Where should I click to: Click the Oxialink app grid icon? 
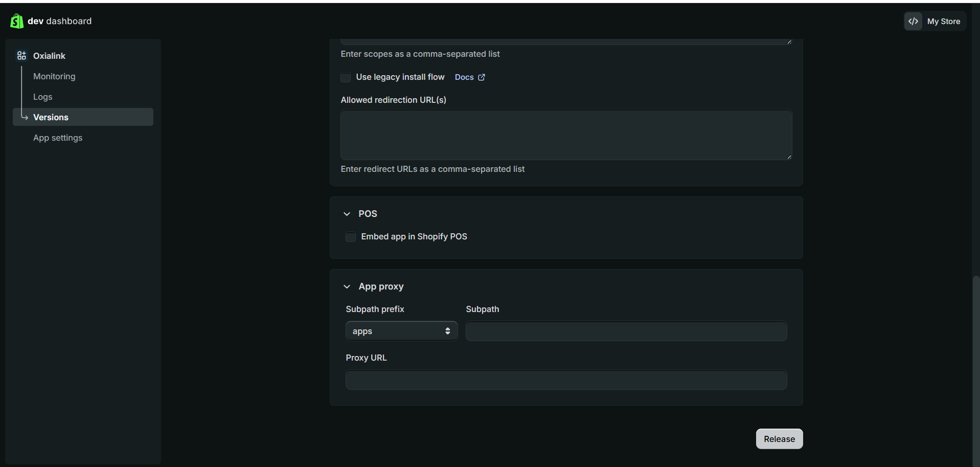21,56
